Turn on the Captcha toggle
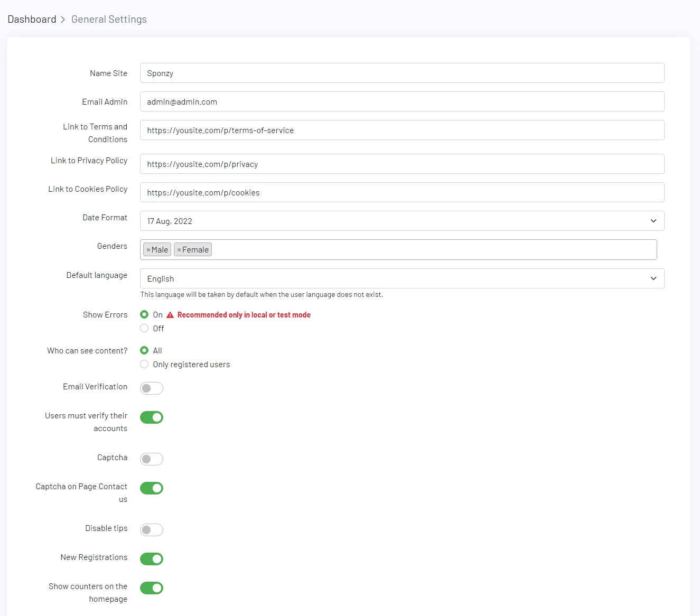700x616 pixels. (x=152, y=459)
